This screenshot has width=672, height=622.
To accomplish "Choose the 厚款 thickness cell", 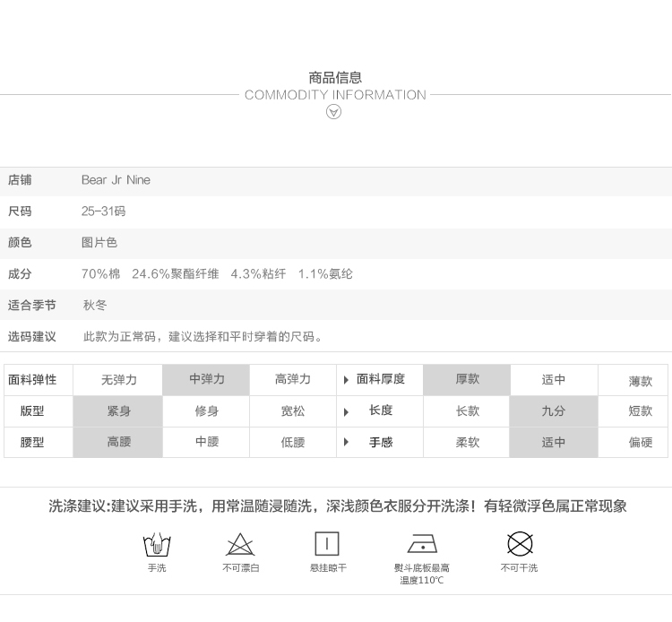I will [x=467, y=380].
